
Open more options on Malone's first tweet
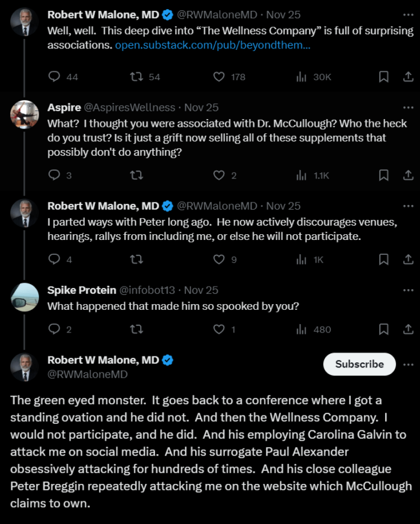click(408, 14)
